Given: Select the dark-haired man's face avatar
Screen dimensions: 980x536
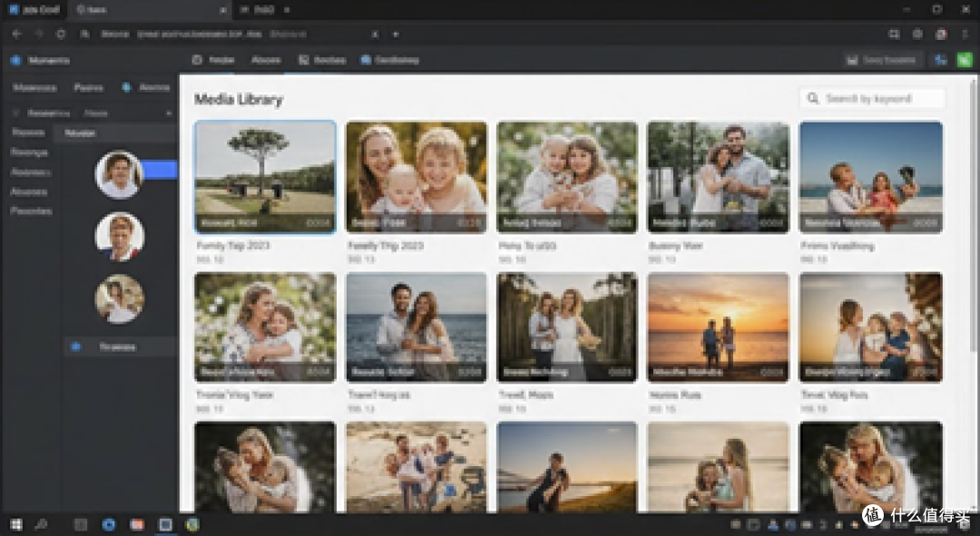Looking at the screenshot, I should 119,175.
